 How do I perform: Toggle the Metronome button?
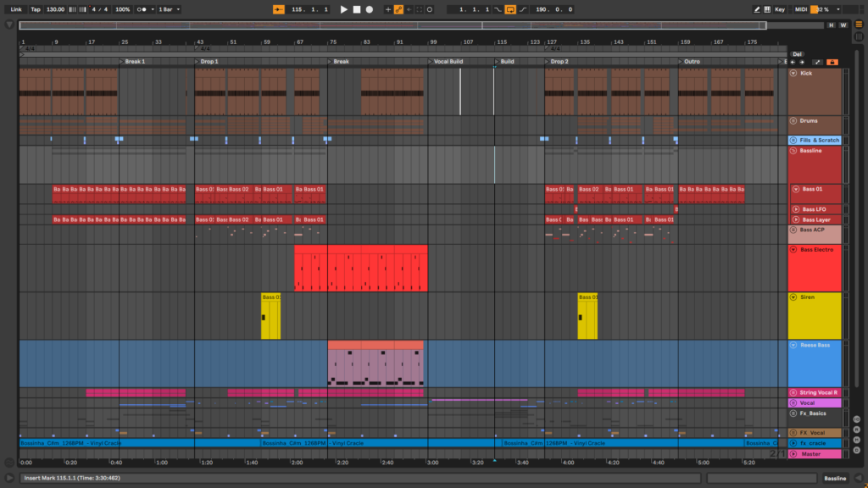(142, 9)
